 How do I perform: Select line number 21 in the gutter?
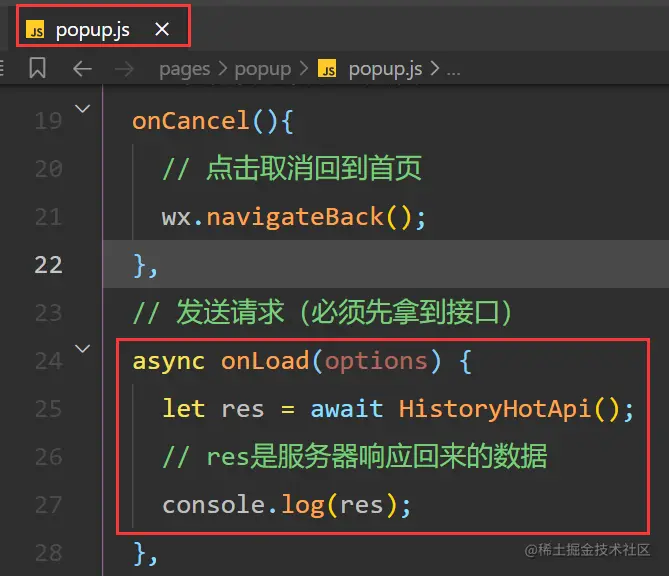click(49, 217)
